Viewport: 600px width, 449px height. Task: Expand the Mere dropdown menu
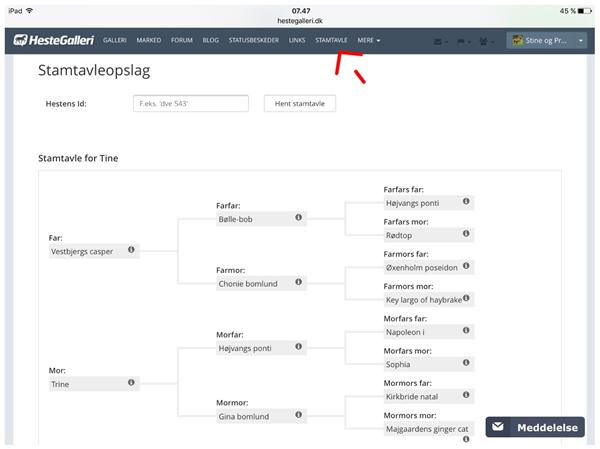point(367,41)
